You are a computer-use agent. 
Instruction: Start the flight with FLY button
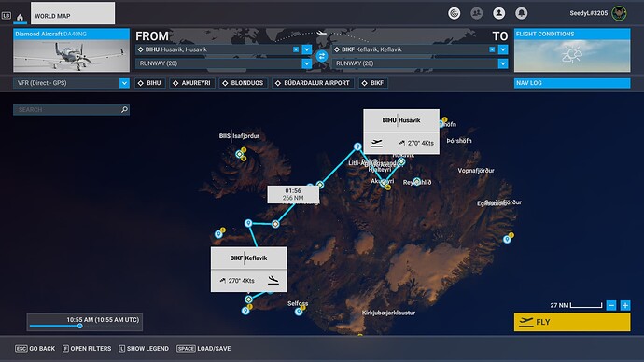pos(572,322)
